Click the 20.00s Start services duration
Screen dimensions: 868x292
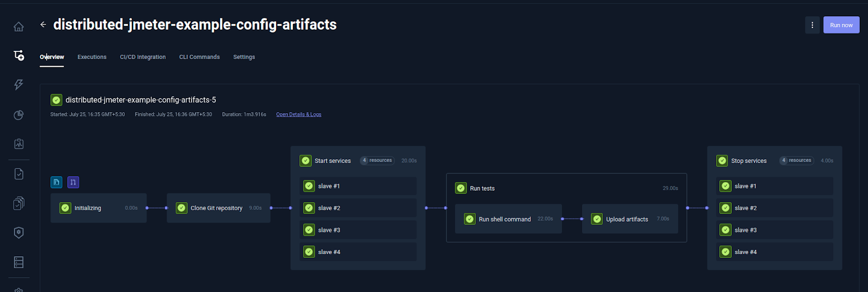pos(409,160)
